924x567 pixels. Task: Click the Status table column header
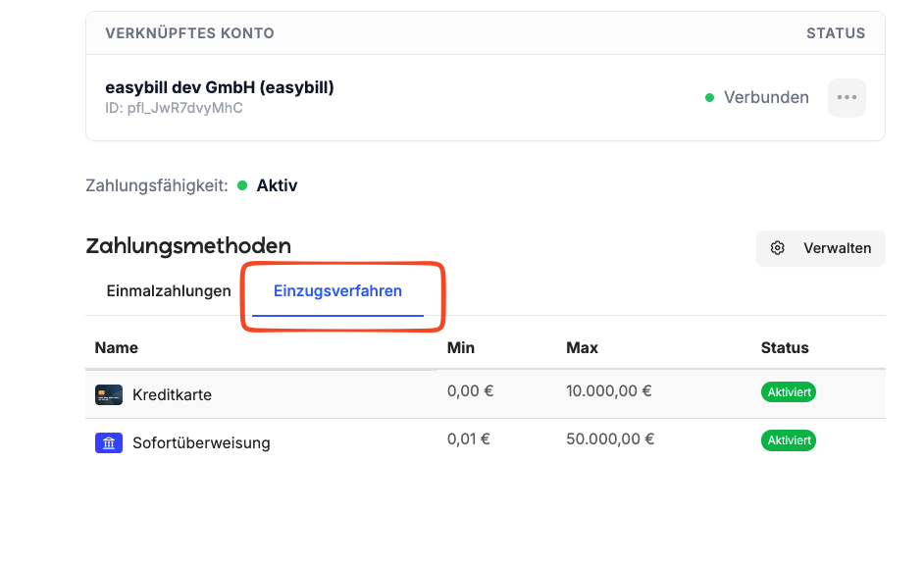(x=785, y=347)
